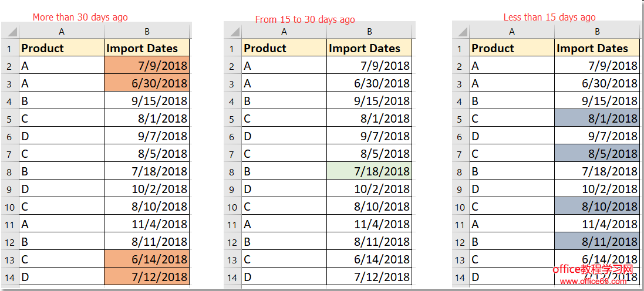The image size is (644, 291).
Task: Click blue-gray 8/11/2018 cell in the right table
Action: [x=597, y=242]
